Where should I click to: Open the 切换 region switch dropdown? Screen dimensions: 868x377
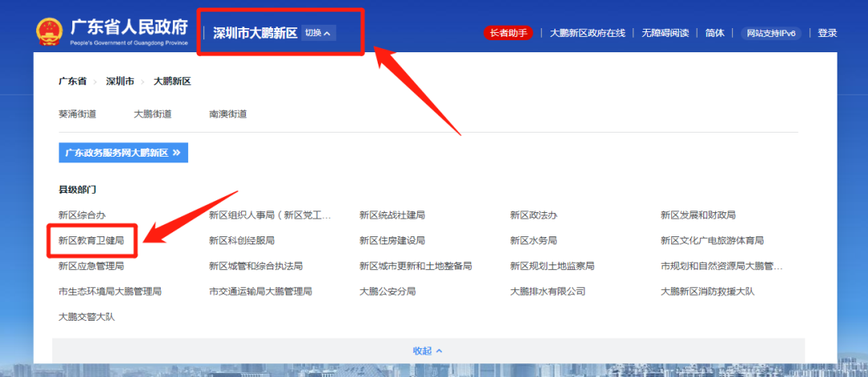318,33
